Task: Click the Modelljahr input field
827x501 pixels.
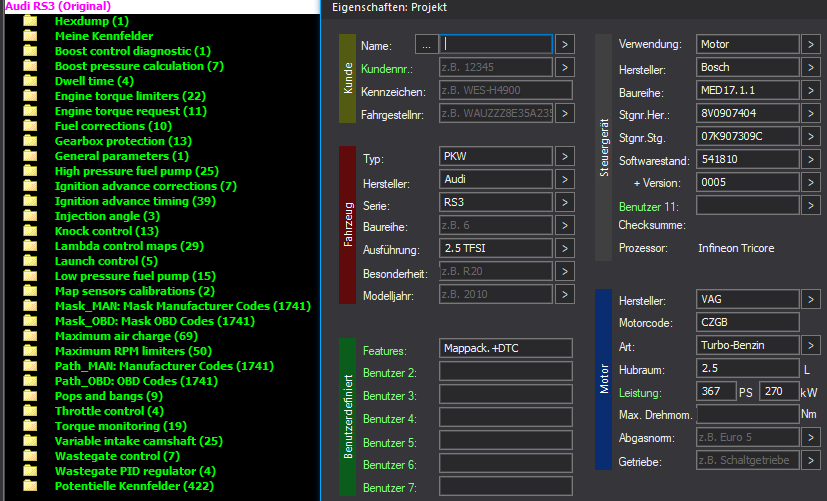Action: 496,294
